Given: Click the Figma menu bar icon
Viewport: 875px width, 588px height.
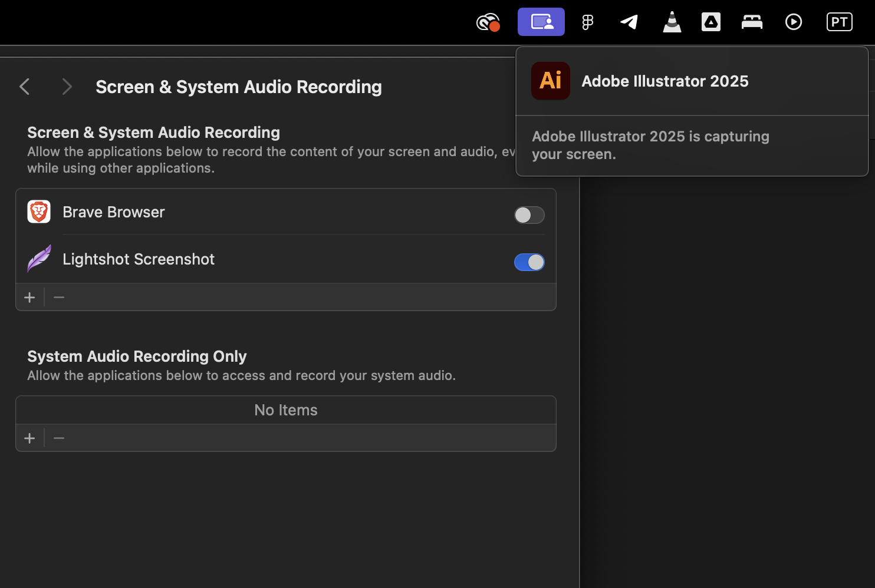Looking at the screenshot, I should tap(587, 22).
